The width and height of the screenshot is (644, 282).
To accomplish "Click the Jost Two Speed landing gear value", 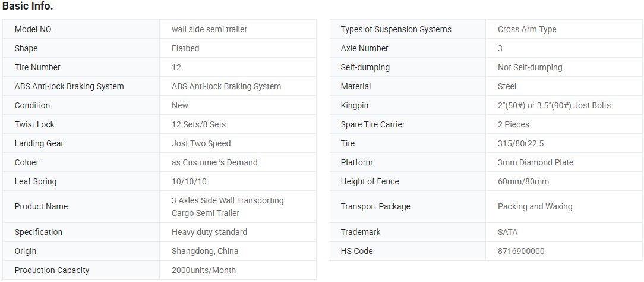I will 201,143.
